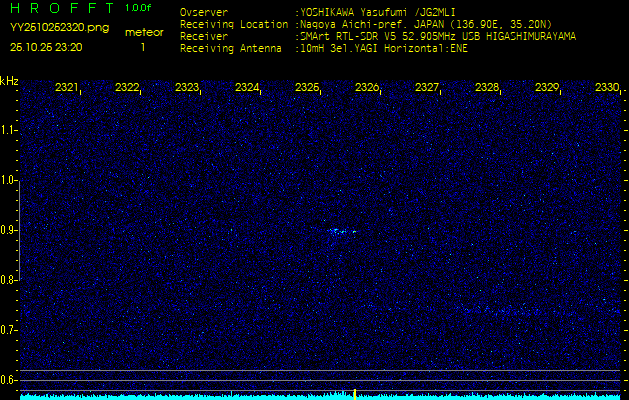Click the 0.7 frequency axis label
629x400 pixels.
click(x=9, y=329)
